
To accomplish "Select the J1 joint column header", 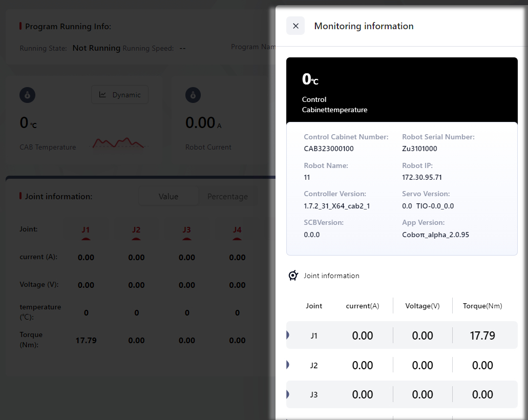I will tap(86, 230).
